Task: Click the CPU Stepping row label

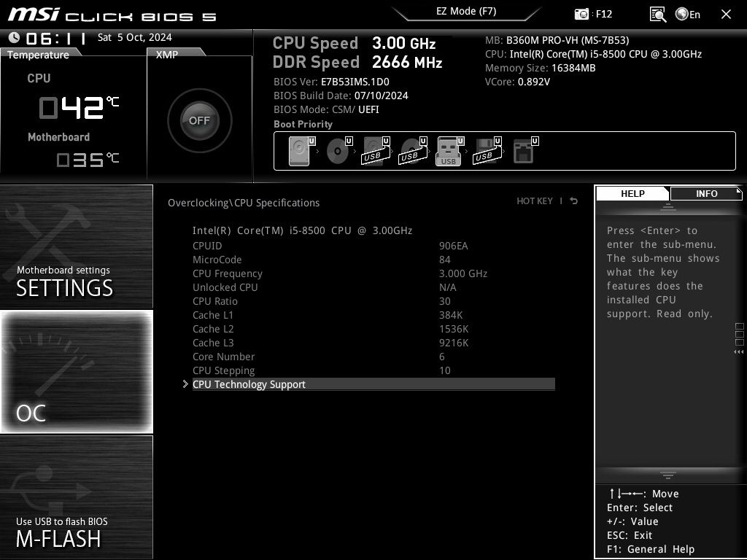Action: [223, 370]
